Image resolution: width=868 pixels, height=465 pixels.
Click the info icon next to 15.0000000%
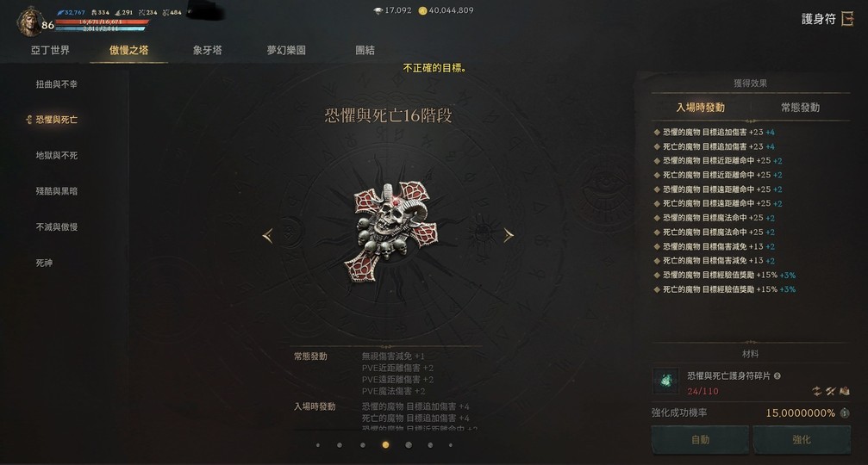pyautogui.click(x=845, y=413)
